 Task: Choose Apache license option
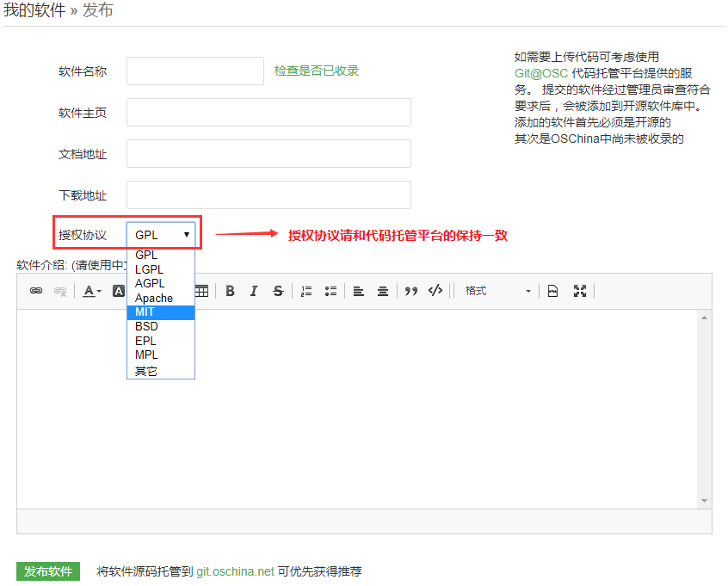[161, 298]
